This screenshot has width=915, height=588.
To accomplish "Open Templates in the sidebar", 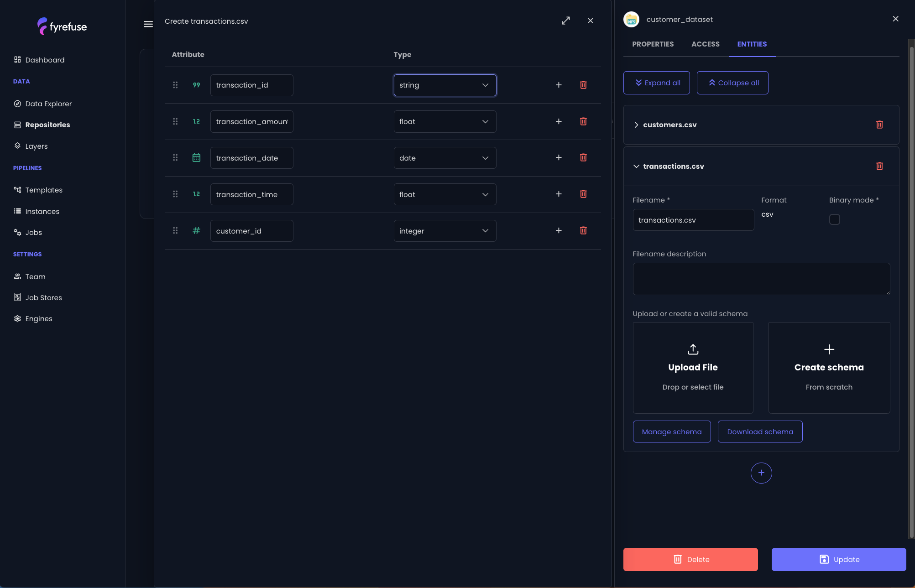I will [38, 190].
